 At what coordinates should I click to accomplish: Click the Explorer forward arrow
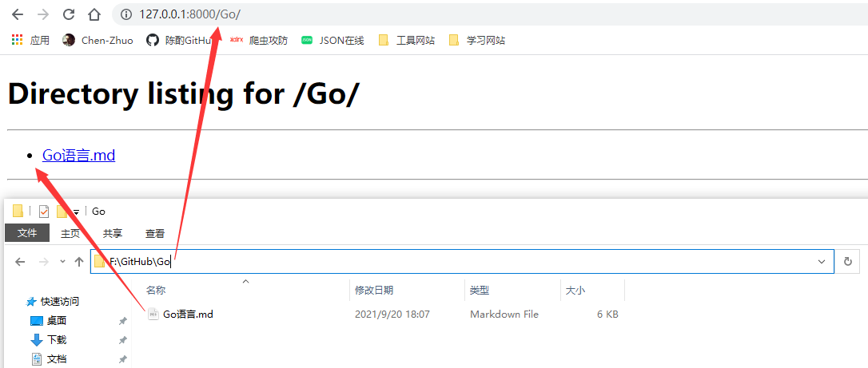coord(43,261)
